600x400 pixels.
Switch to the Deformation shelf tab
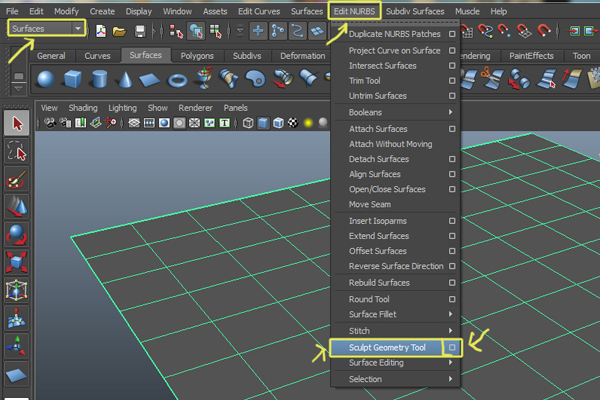click(x=302, y=56)
